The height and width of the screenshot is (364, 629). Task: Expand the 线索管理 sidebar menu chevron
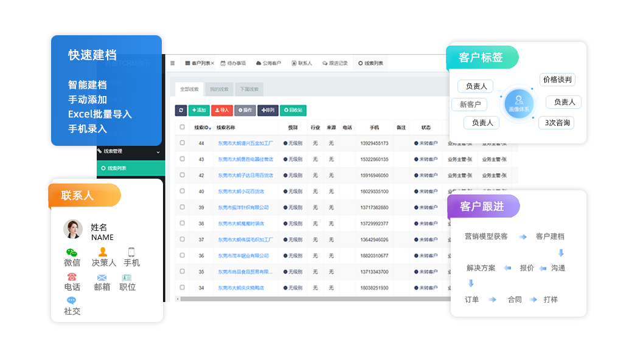click(x=158, y=151)
